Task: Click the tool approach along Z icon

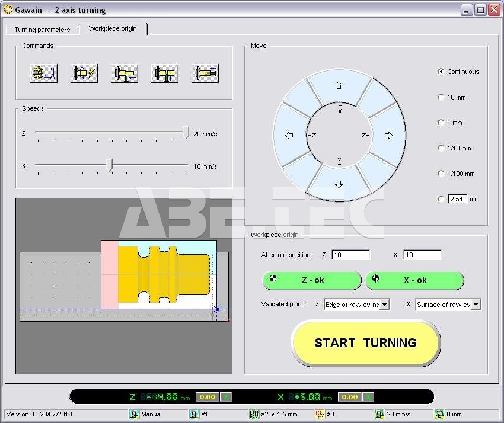Action: 125,73
